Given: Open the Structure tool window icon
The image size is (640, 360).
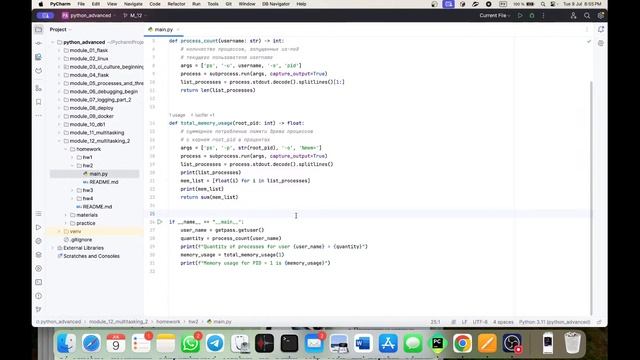Looking at the screenshot, I should pyautogui.click(x=38, y=88).
